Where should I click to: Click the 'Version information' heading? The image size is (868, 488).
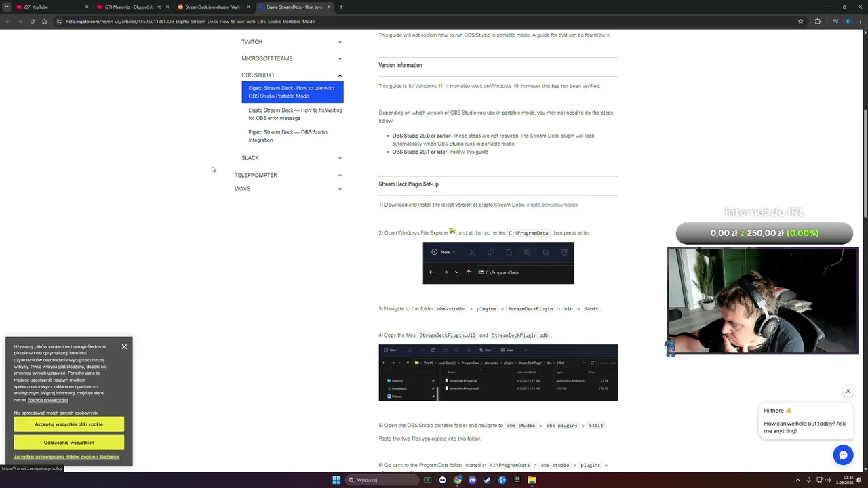(400, 65)
